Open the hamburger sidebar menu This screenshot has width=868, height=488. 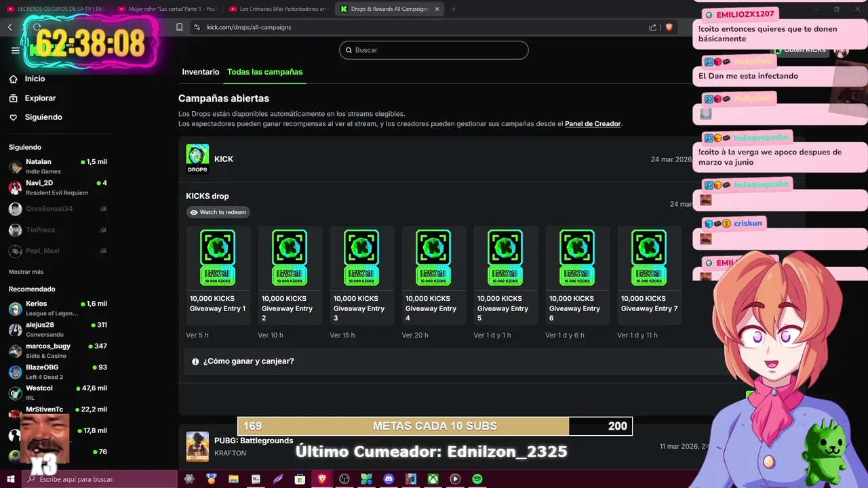coord(15,50)
